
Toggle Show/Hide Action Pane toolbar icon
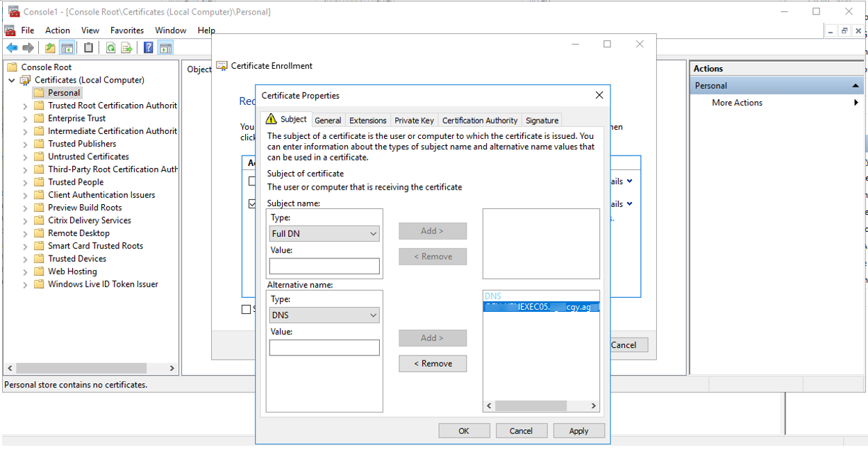(x=165, y=48)
